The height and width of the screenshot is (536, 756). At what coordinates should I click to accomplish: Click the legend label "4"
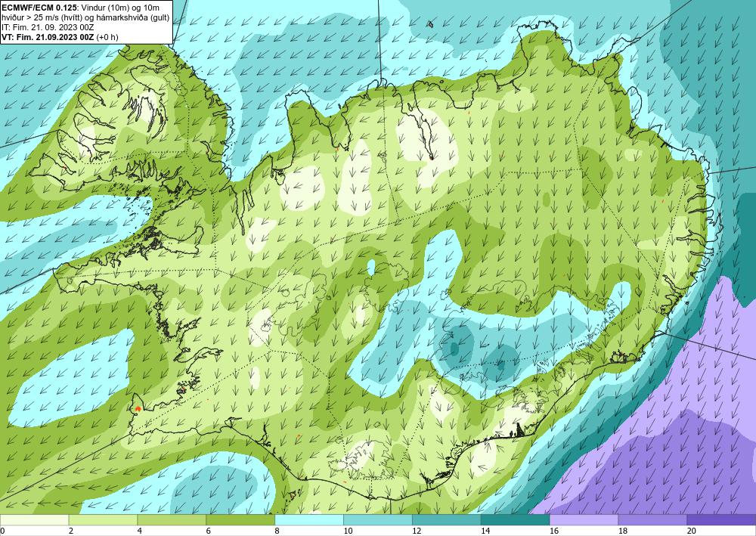click(x=140, y=531)
